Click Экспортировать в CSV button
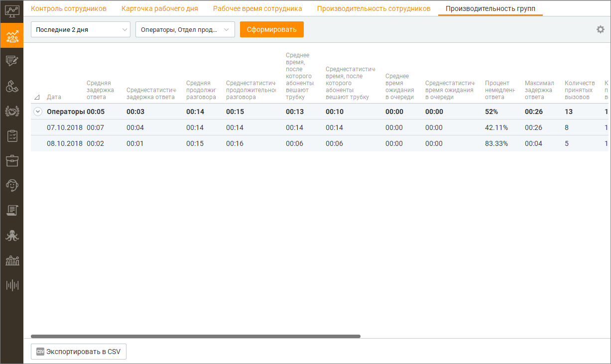The height and width of the screenshot is (364, 611). tap(79, 352)
